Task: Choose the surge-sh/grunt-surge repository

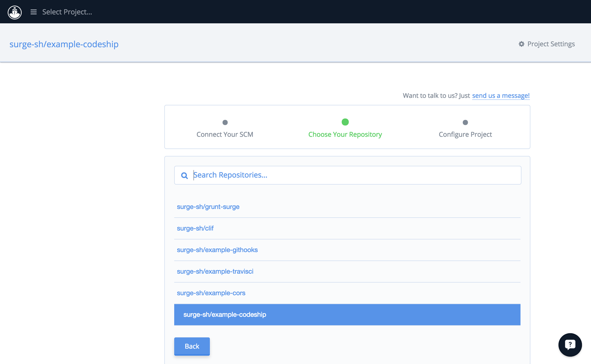Action: (347, 207)
